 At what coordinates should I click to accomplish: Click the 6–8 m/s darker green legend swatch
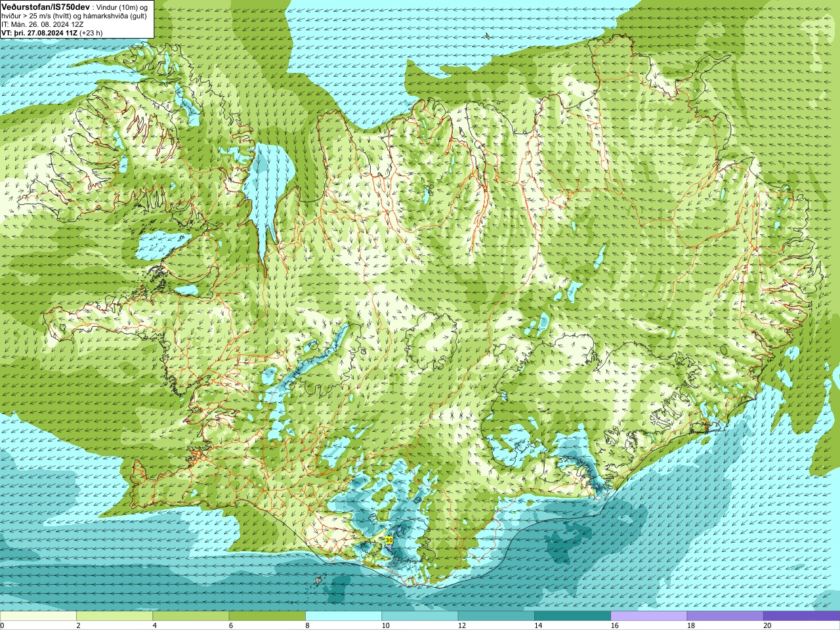click(267, 616)
